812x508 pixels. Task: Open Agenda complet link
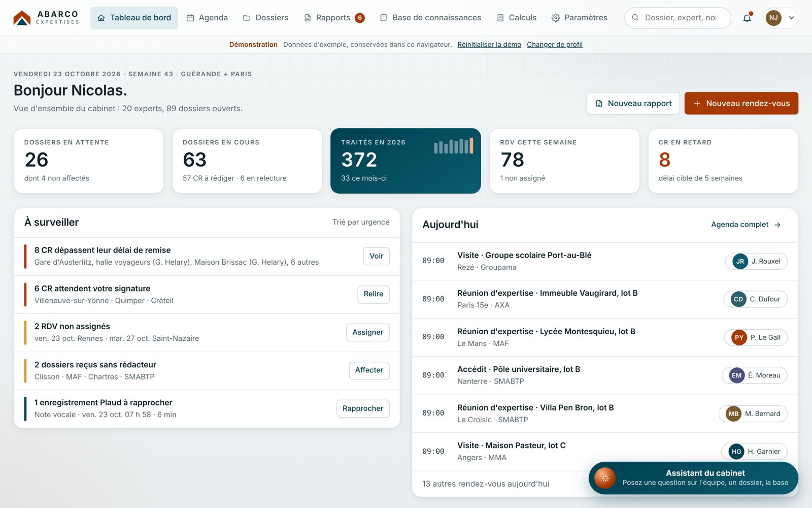[746, 225]
